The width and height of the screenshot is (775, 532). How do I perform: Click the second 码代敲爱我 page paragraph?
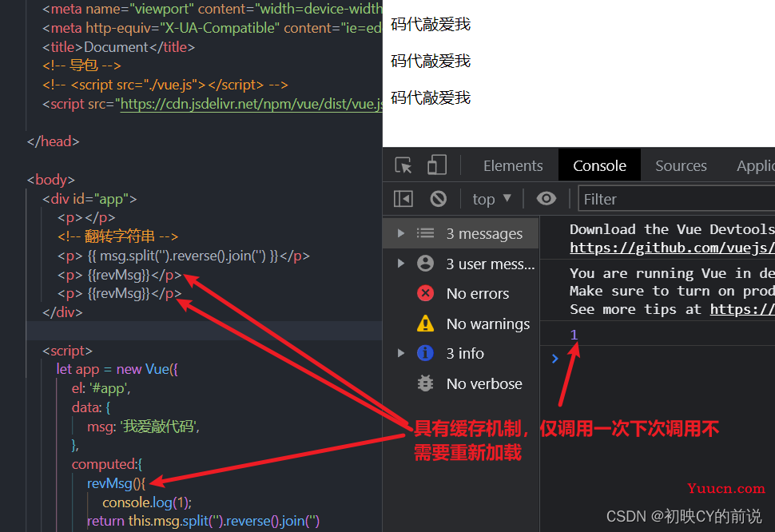(x=431, y=61)
